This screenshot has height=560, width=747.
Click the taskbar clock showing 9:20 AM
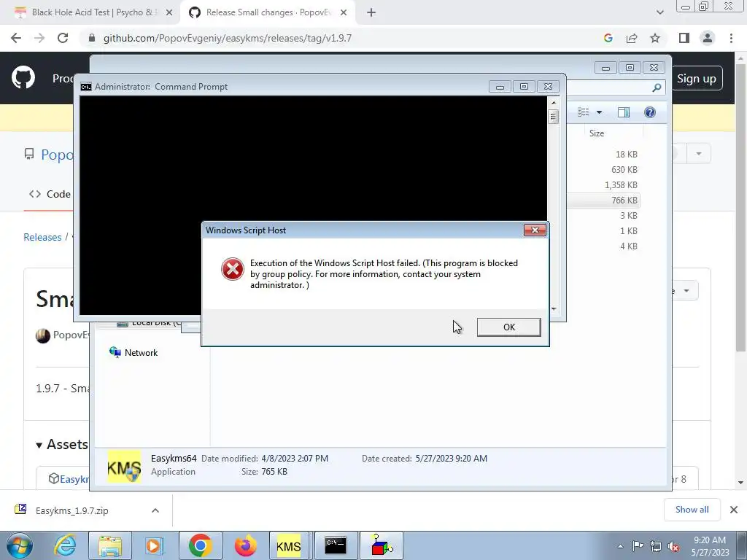point(710,546)
